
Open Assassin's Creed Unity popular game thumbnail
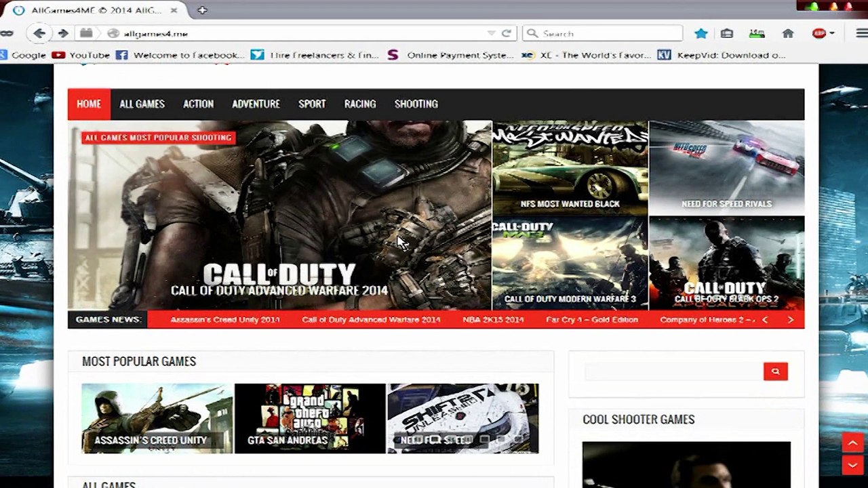tap(157, 418)
